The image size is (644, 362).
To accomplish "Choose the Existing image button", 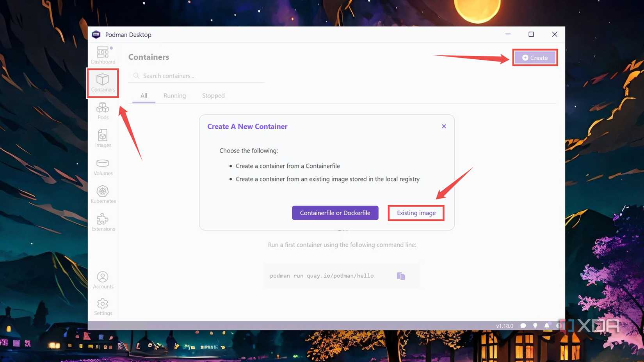I will click(416, 213).
